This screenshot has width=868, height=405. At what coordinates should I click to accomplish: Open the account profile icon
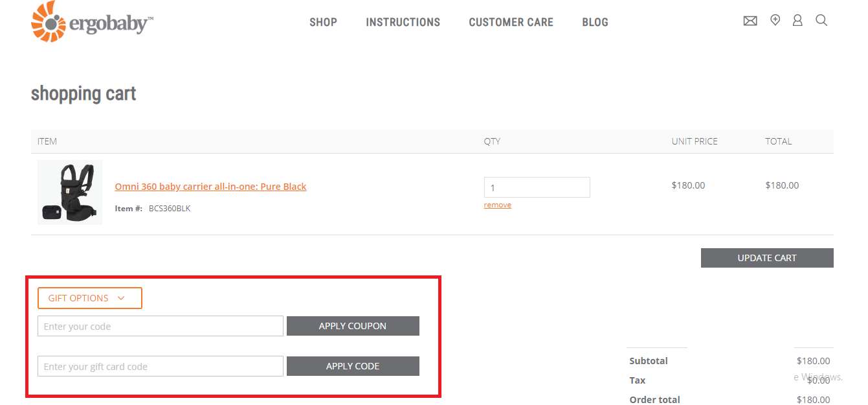tap(797, 21)
